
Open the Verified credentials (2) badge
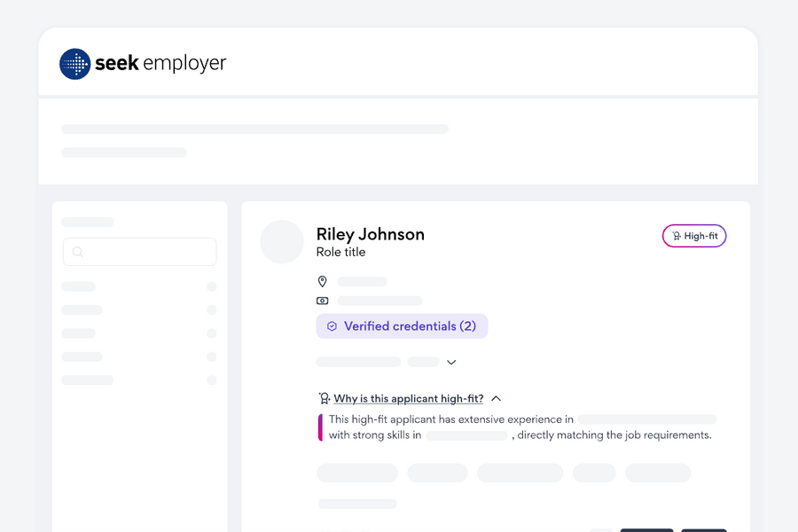pyautogui.click(x=402, y=326)
